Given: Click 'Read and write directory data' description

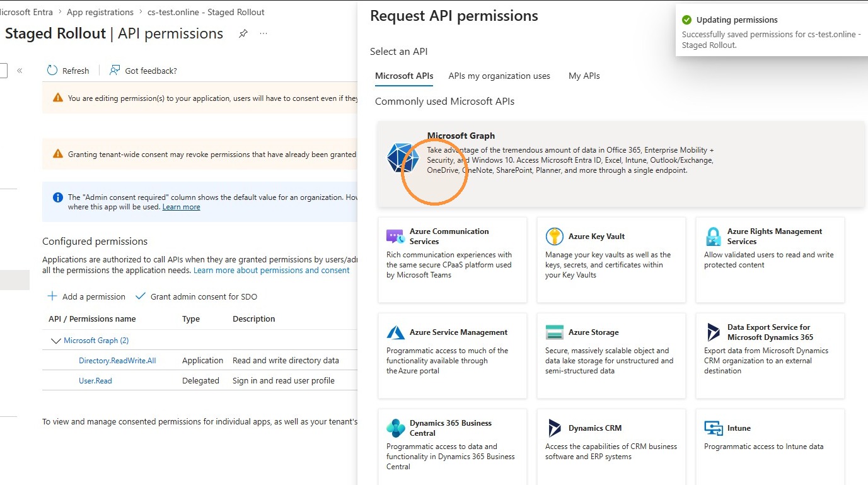Looking at the screenshot, I should pyautogui.click(x=286, y=361).
